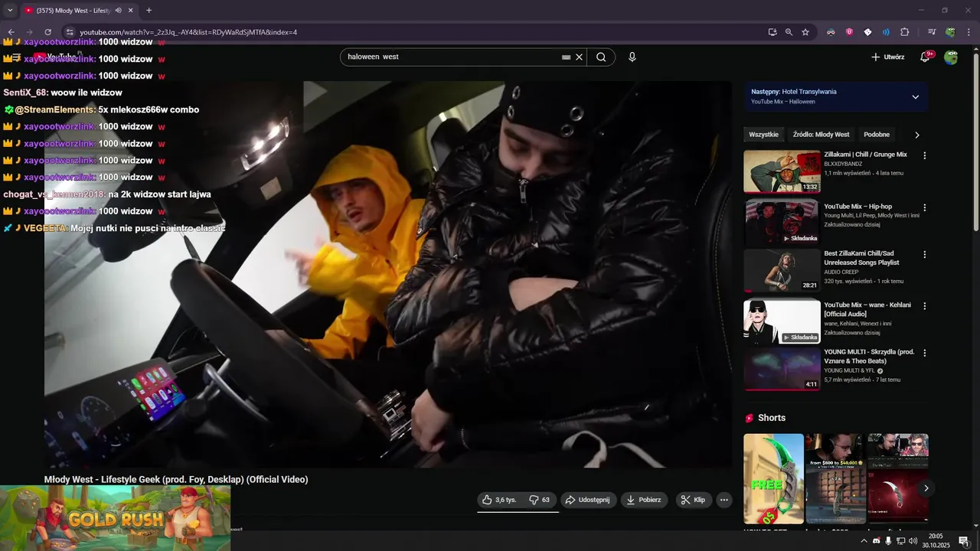Open the pink shield extension
Screen dimensions: 980x551
pyautogui.click(x=849, y=32)
